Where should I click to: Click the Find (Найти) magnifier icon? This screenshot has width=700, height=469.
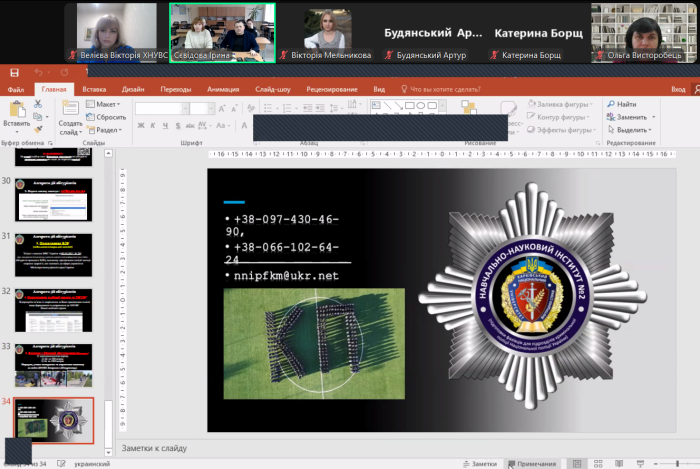click(x=608, y=104)
